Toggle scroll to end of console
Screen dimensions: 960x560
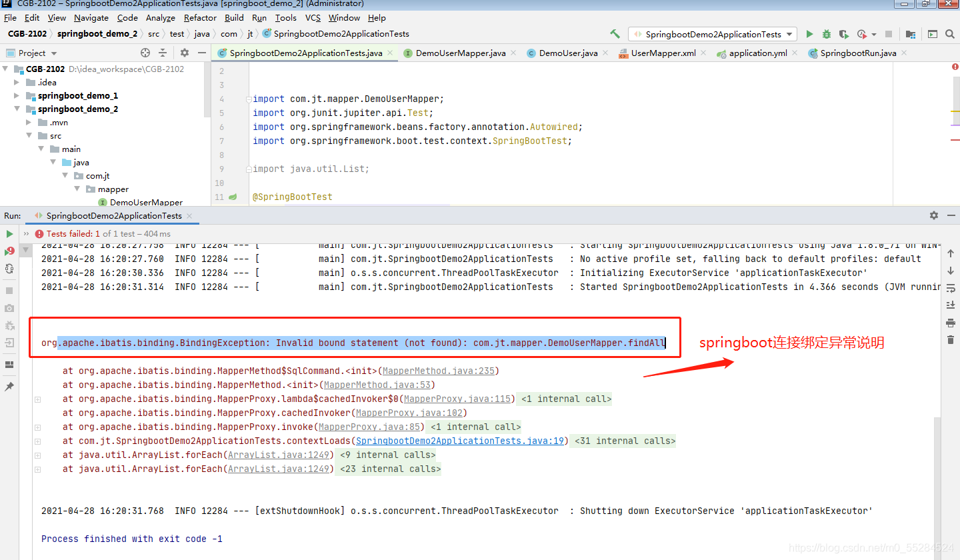(x=951, y=305)
